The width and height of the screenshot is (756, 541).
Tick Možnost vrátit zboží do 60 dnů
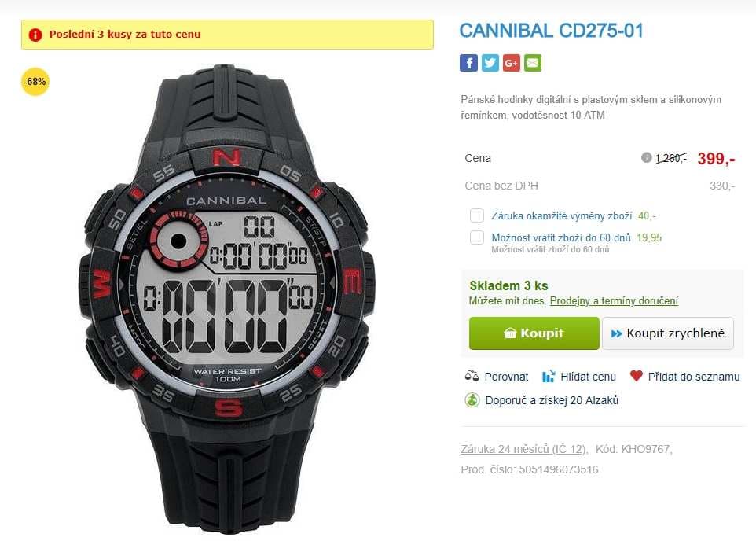477,237
